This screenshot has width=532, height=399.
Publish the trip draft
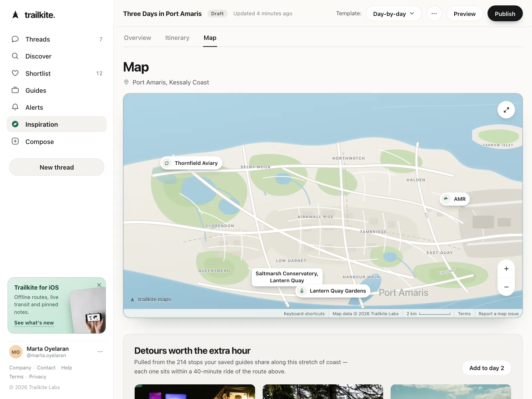coord(505,14)
